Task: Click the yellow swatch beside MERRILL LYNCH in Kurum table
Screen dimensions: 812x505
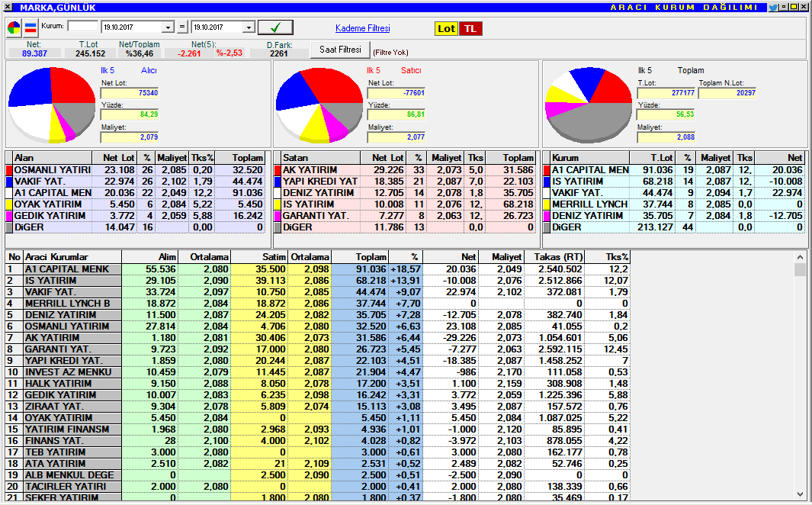Action: pyautogui.click(x=547, y=204)
